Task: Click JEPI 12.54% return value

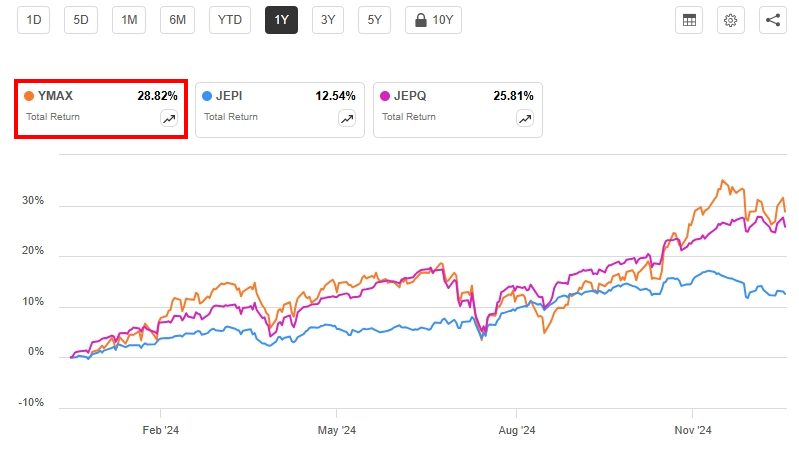Action: pos(335,96)
